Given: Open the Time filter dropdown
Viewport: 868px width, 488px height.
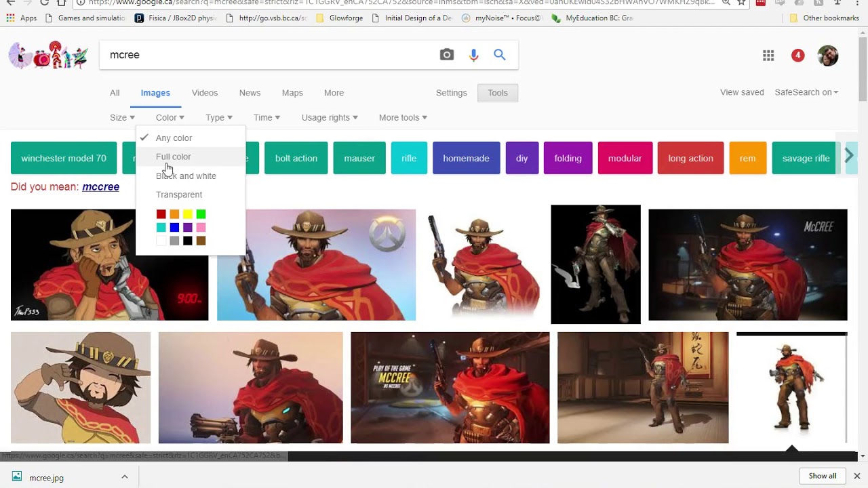Looking at the screenshot, I should point(267,117).
